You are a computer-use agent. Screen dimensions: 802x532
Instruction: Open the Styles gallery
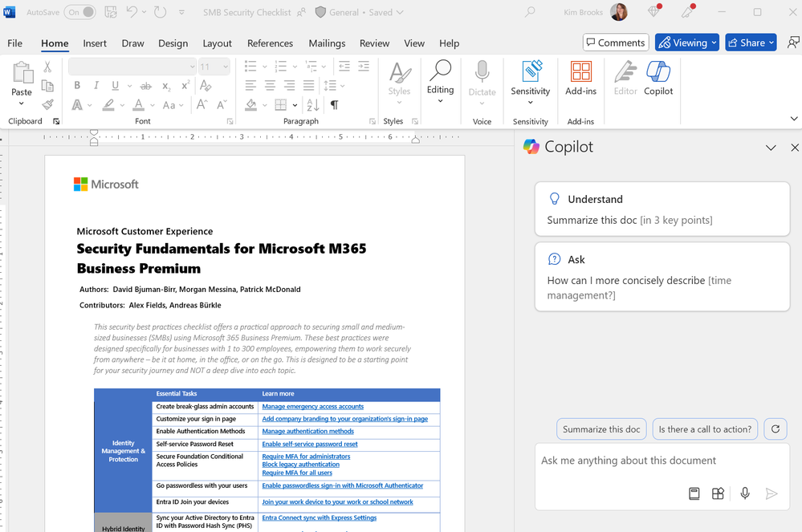coord(400,83)
